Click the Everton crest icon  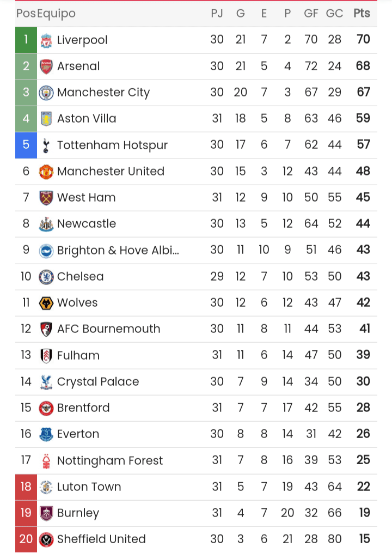coord(46,434)
